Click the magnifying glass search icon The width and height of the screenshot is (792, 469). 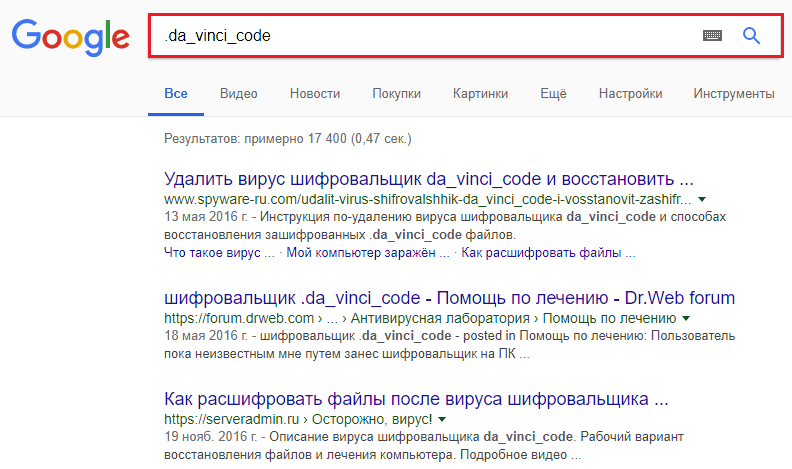(752, 36)
